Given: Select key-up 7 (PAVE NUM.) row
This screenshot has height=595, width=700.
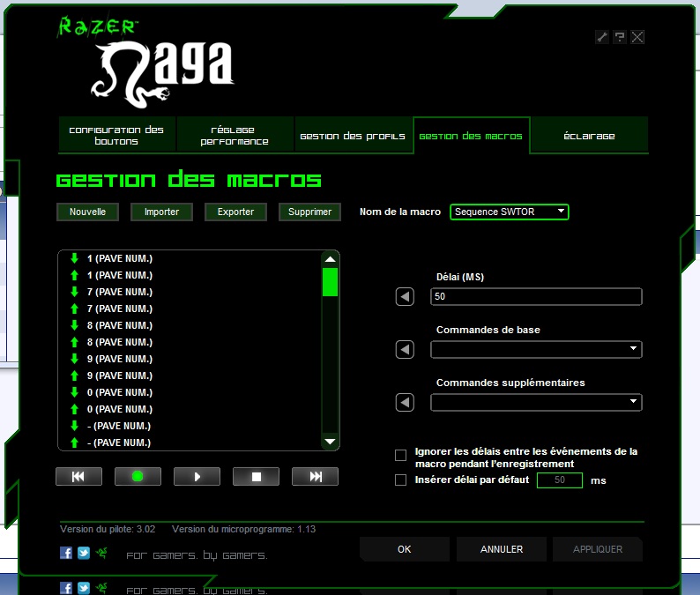Looking at the screenshot, I should (190, 309).
